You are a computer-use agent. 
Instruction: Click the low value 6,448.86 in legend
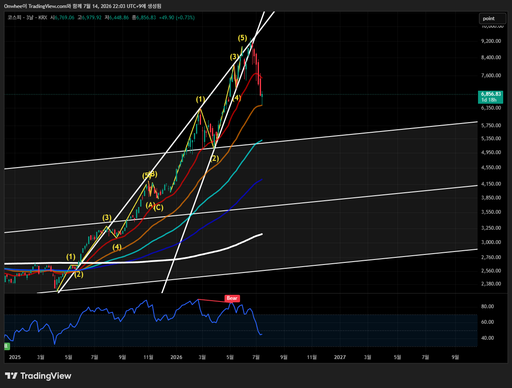tap(119, 17)
